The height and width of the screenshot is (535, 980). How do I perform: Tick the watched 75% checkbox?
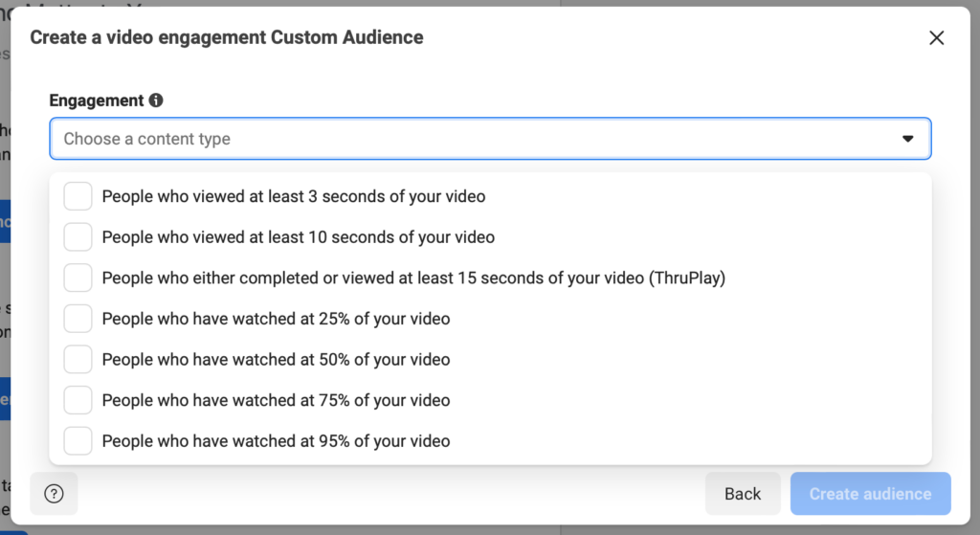[78, 400]
